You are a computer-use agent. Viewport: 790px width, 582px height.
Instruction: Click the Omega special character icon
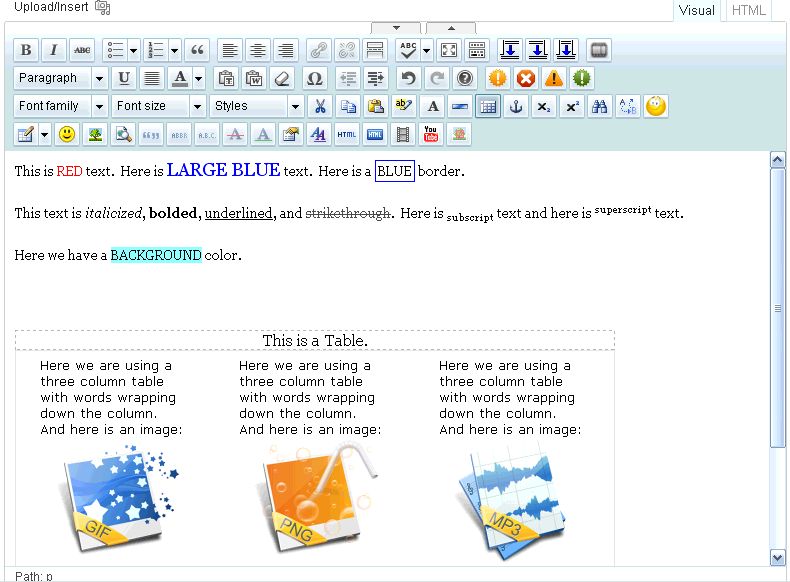point(314,78)
